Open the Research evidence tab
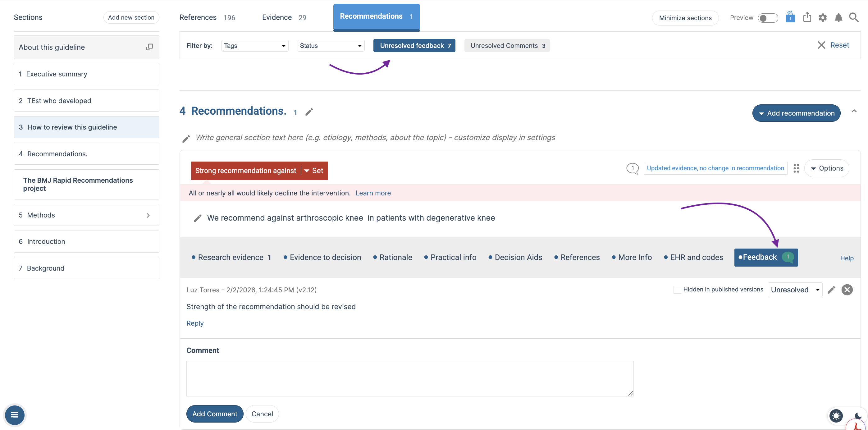The image size is (868, 430). [231, 258]
